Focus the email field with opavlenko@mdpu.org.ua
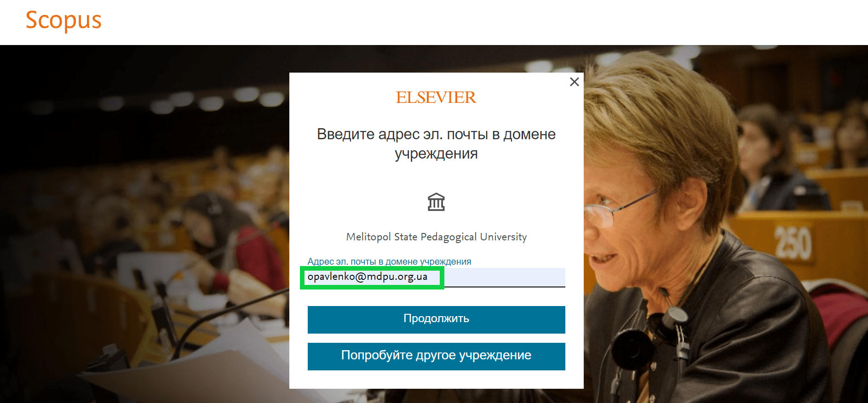 [x=368, y=277]
